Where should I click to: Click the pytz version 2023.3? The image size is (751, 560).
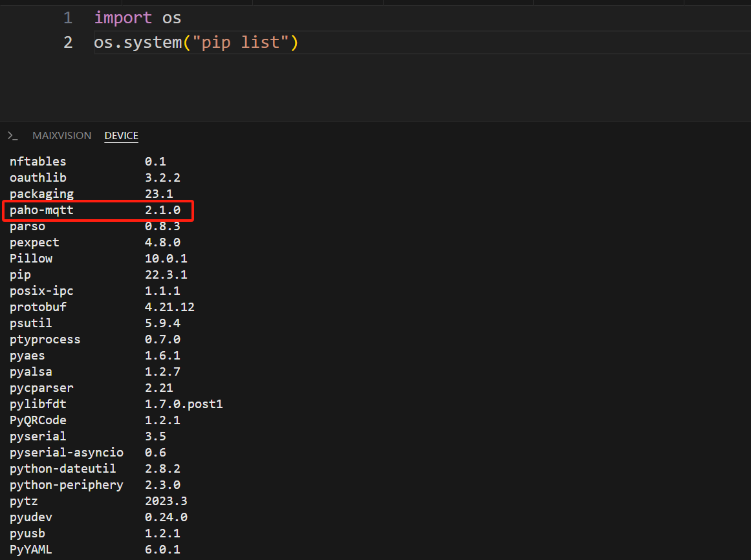(x=166, y=501)
